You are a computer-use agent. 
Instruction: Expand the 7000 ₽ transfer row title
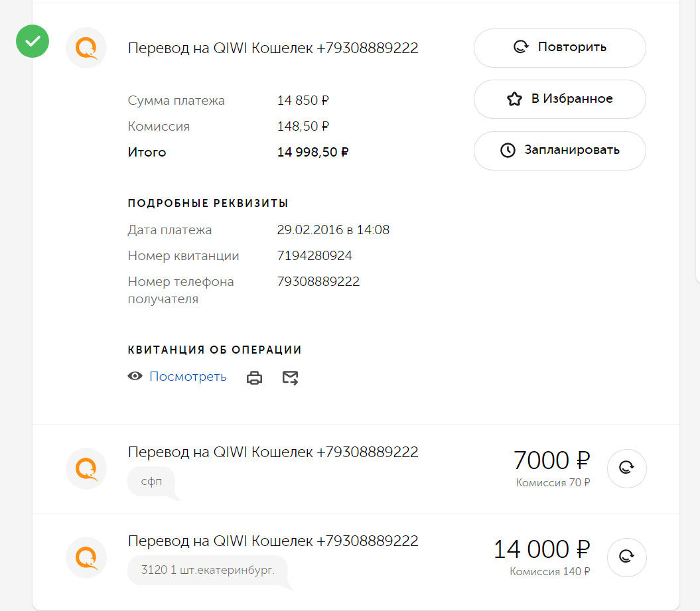point(273,452)
